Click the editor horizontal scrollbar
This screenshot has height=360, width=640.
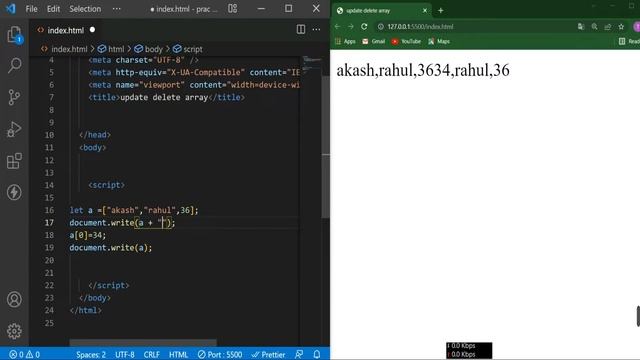coord(143,342)
